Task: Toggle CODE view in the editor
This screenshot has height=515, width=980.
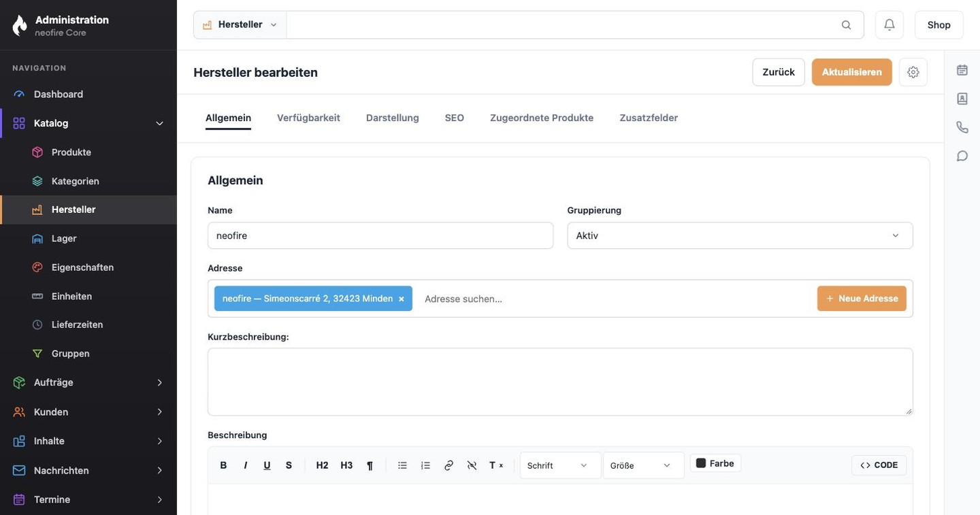Action: point(879,465)
